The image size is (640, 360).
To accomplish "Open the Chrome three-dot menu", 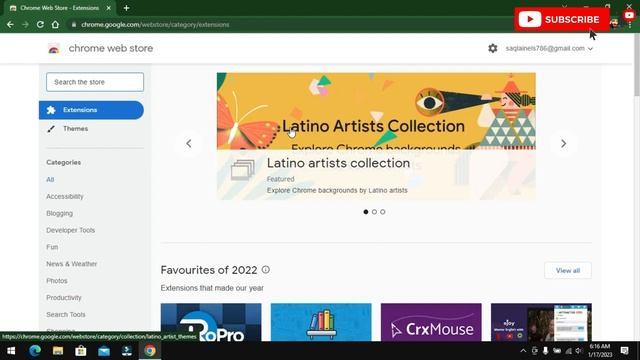I will point(630,24).
